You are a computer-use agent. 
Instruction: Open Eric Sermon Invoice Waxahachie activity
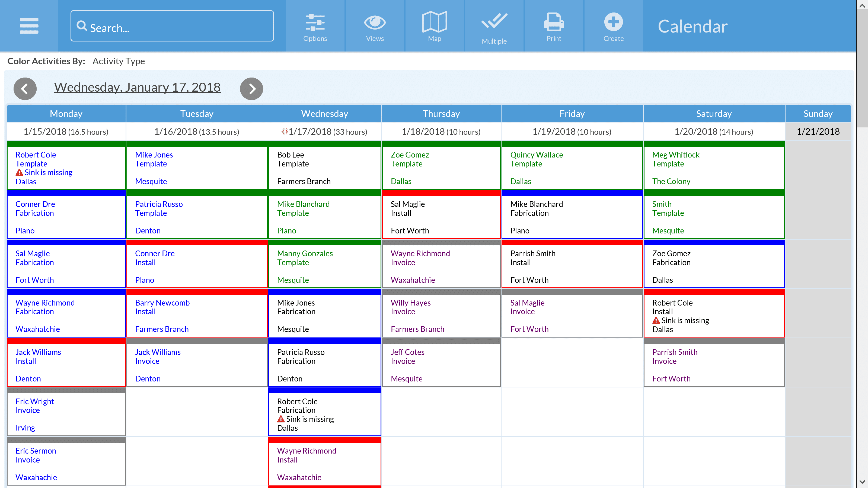[x=66, y=461]
